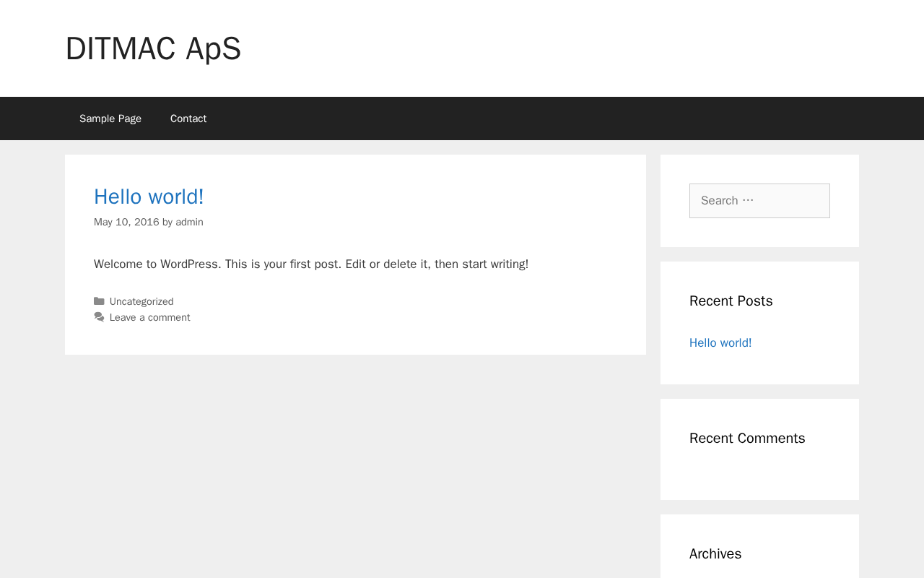
Task: Go to the Contact page
Action: 188,118
